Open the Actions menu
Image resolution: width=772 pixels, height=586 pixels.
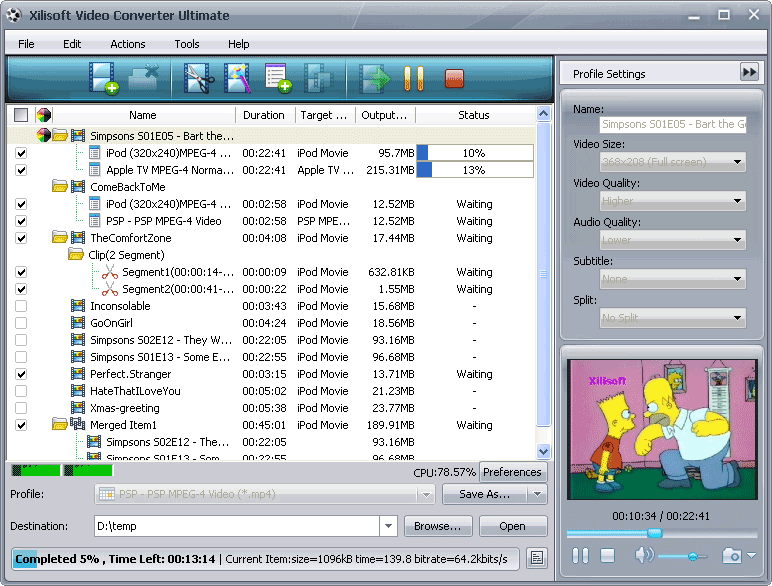(x=127, y=44)
